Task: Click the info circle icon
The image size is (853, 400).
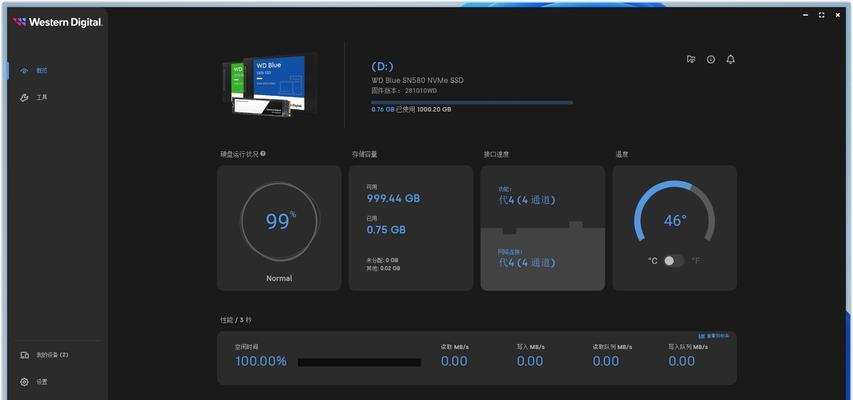Action: tap(711, 59)
